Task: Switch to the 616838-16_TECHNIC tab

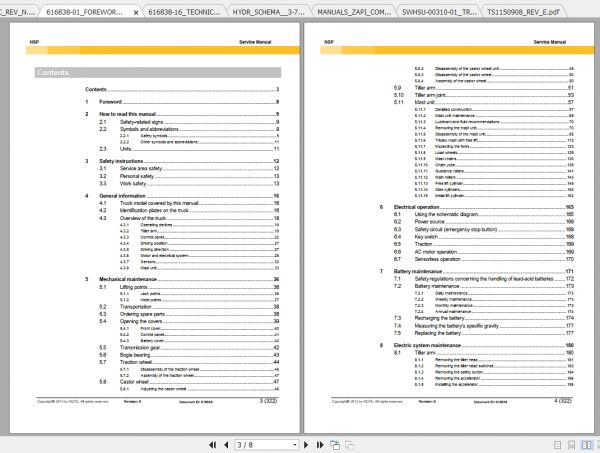Action: 184,12
